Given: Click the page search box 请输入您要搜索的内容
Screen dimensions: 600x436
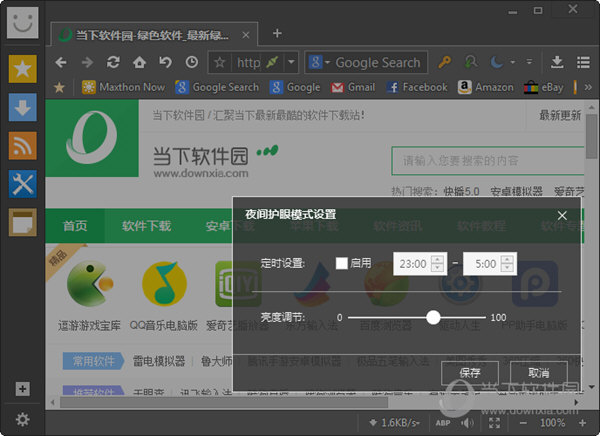Looking at the screenshot, I should coord(488,161).
